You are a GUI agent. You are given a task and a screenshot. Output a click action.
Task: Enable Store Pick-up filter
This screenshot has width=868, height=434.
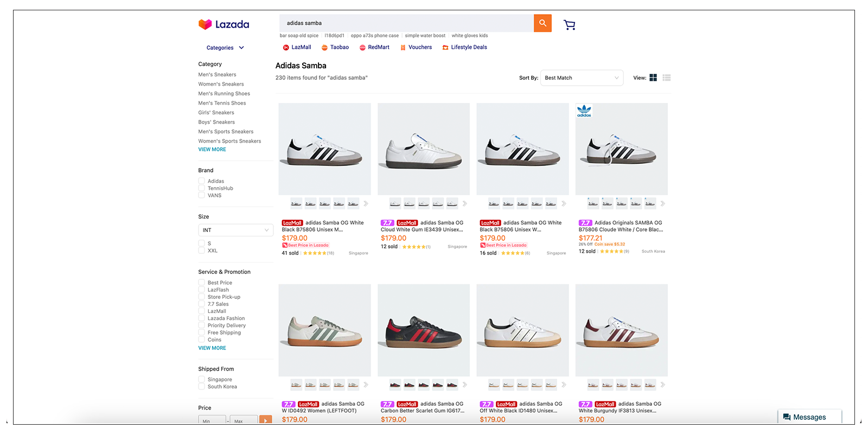(201, 297)
